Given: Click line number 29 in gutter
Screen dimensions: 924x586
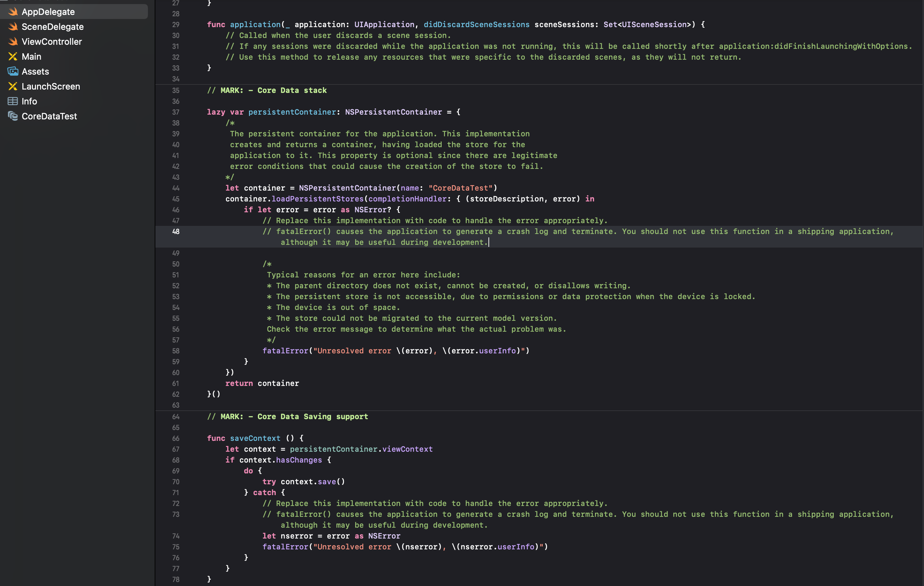Looking at the screenshot, I should [176, 25].
